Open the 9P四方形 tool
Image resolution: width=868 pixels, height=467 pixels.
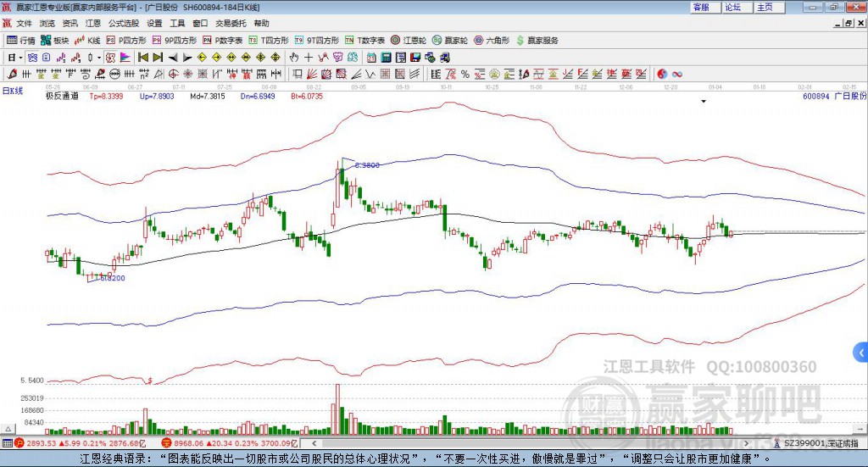(175, 41)
